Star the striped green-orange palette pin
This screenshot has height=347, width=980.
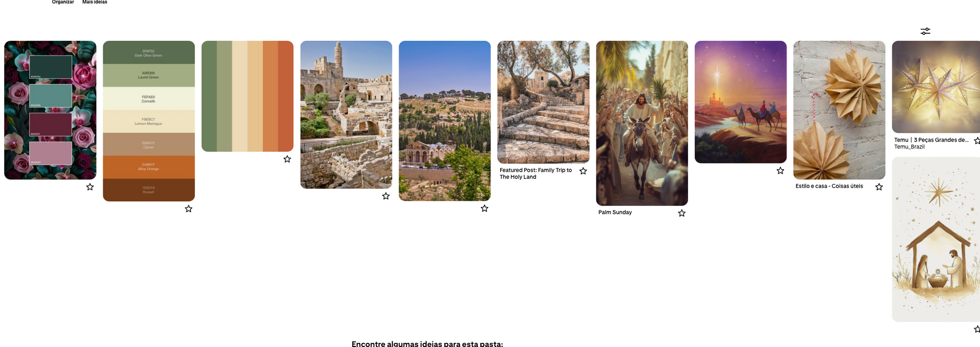287,159
